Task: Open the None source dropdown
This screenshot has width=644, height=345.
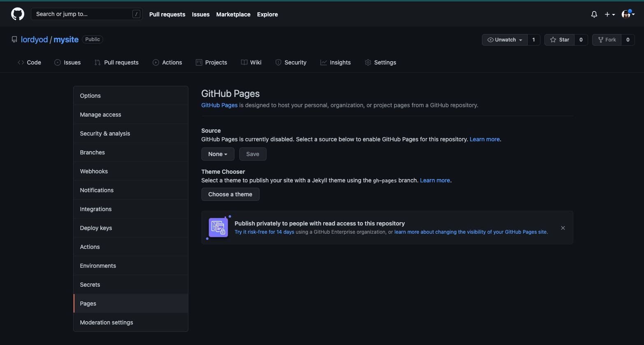Action: 218,154
